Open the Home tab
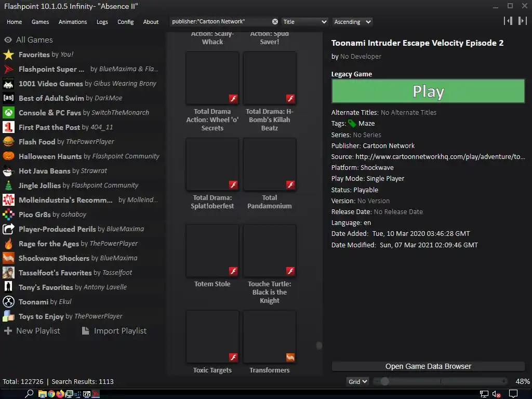This screenshot has width=532, height=399. coord(14,22)
